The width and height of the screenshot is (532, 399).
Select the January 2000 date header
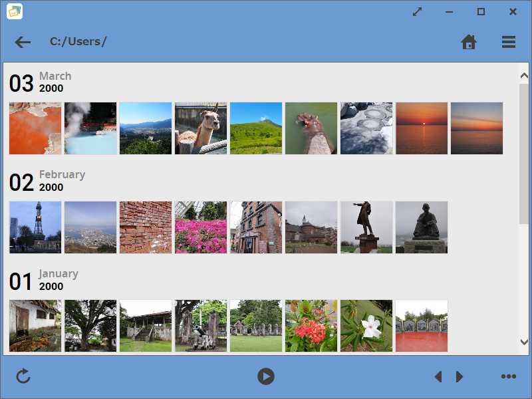point(44,280)
